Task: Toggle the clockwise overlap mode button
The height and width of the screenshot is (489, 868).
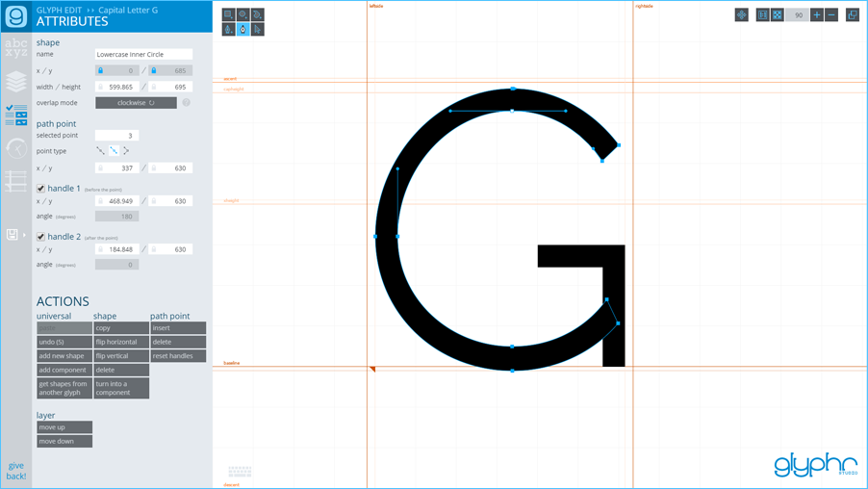Action: pyautogui.click(x=137, y=102)
